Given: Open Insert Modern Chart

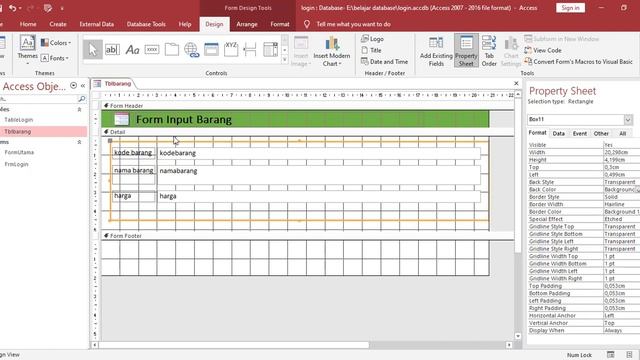Looking at the screenshot, I should point(331,52).
